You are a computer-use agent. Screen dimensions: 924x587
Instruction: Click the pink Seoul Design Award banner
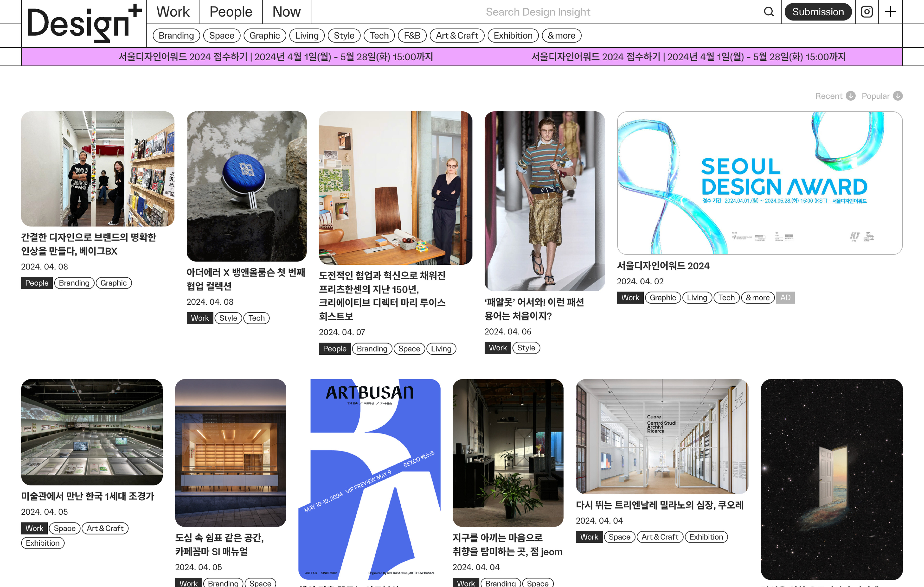462,57
